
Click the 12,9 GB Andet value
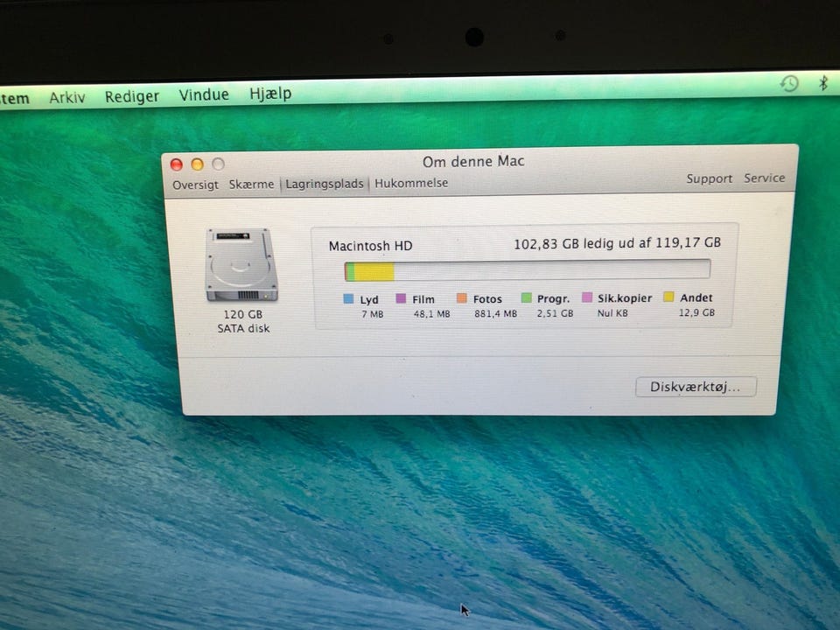pyautogui.click(x=696, y=312)
